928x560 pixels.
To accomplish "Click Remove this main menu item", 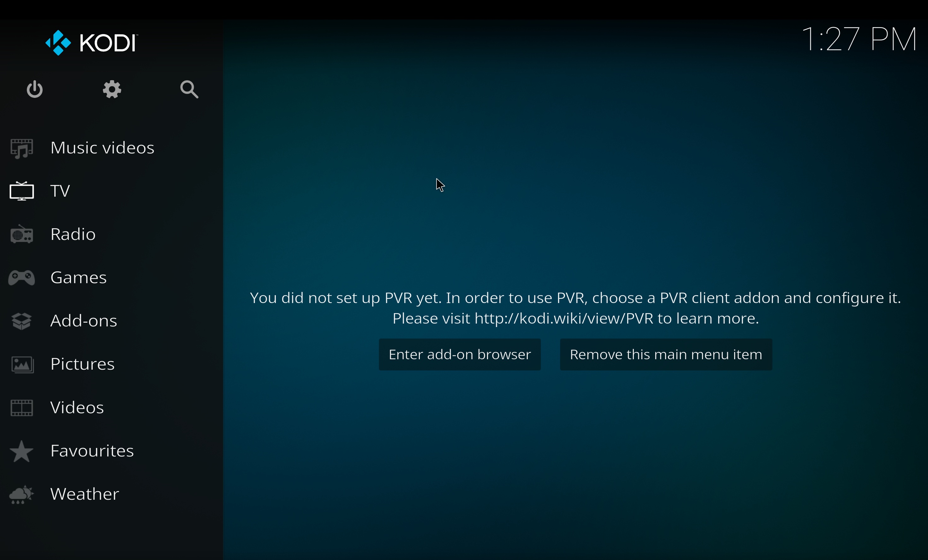I will click(666, 354).
